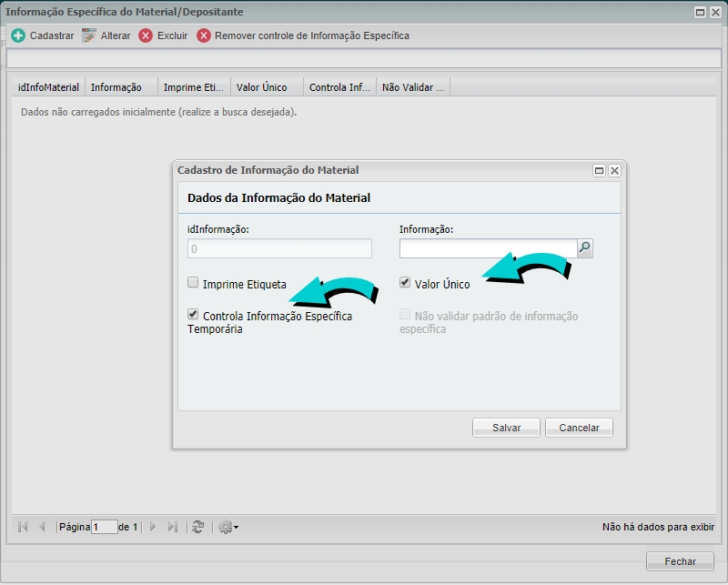The image size is (728, 585).
Task: Focus the Informação input field
Action: (488, 248)
